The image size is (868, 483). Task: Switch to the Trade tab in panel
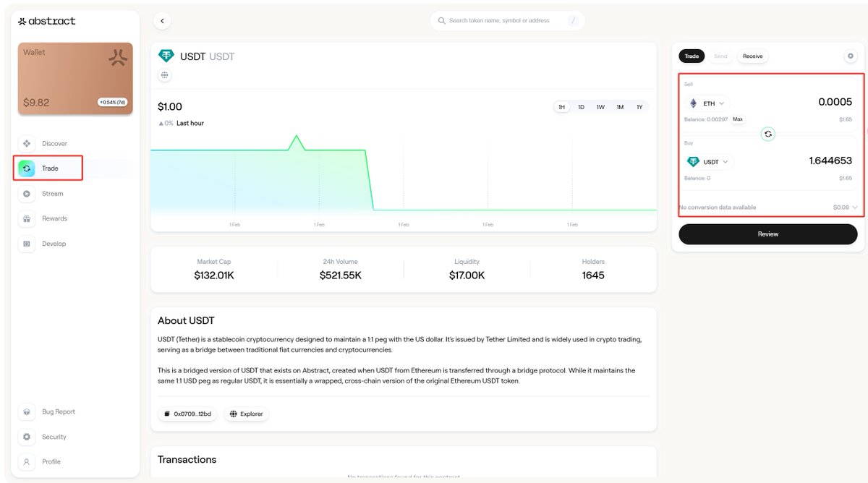692,56
